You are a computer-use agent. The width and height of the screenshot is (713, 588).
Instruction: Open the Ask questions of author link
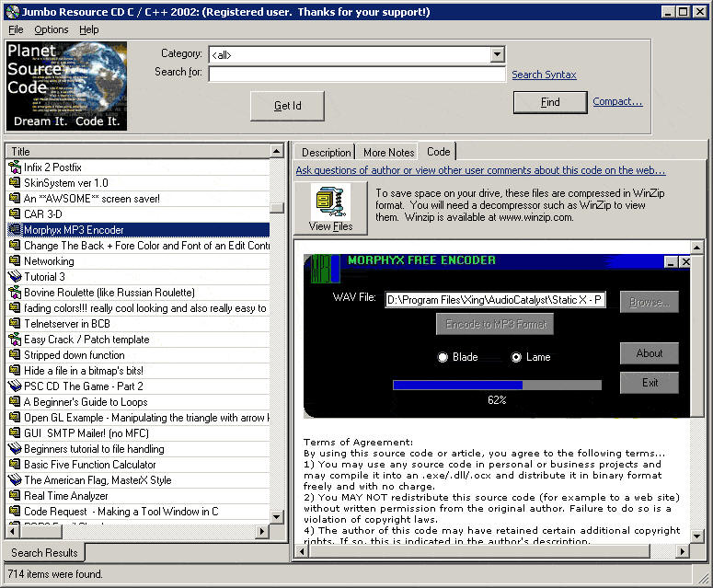click(x=480, y=170)
